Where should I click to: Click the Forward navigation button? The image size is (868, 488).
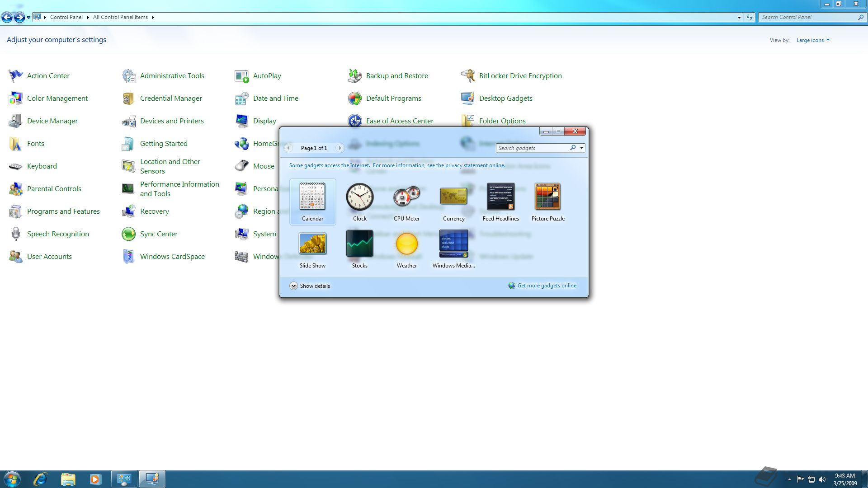coord(19,17)
